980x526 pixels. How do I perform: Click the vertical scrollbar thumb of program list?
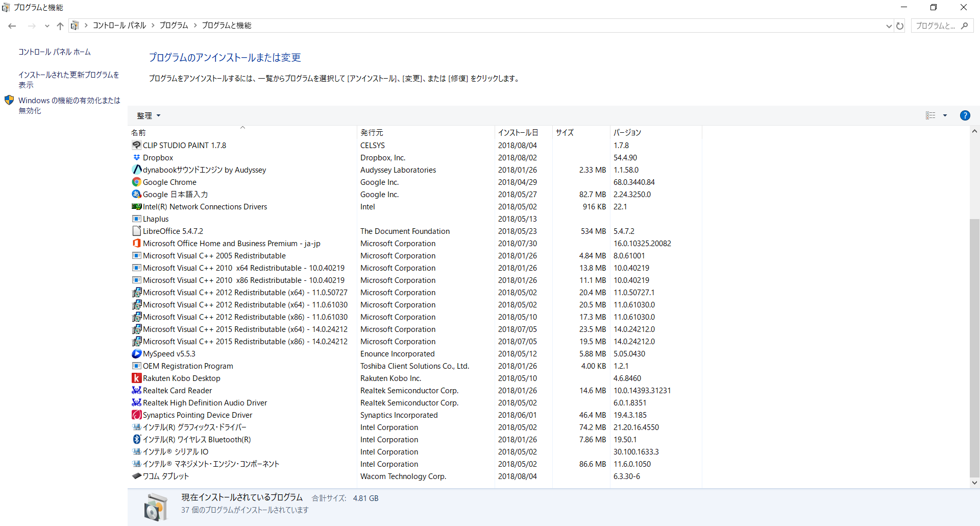(x=974, y=347)
